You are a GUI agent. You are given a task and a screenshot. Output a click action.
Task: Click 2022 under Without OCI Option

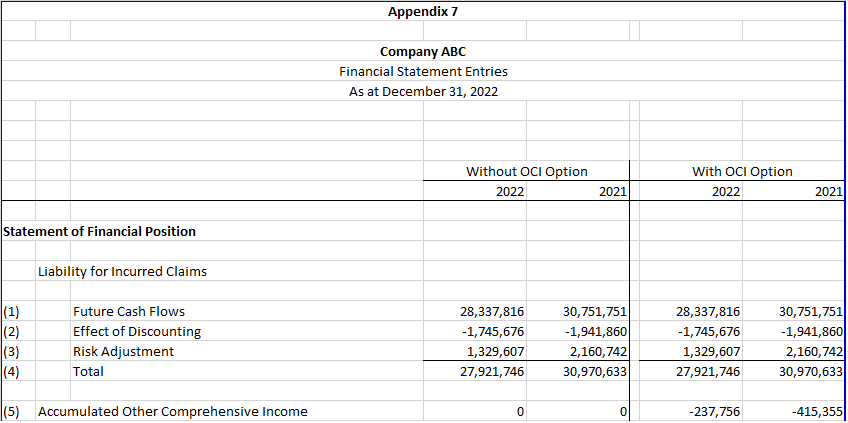(510, 192)
